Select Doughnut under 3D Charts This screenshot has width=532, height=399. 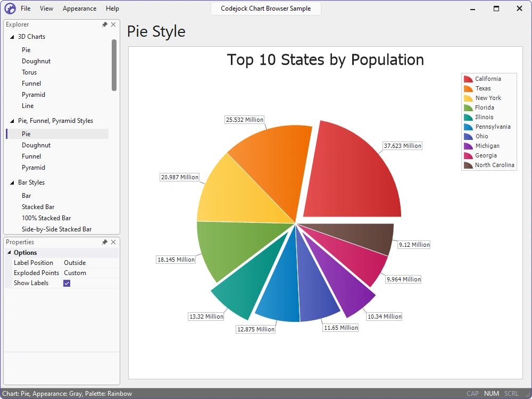point(36,61)
